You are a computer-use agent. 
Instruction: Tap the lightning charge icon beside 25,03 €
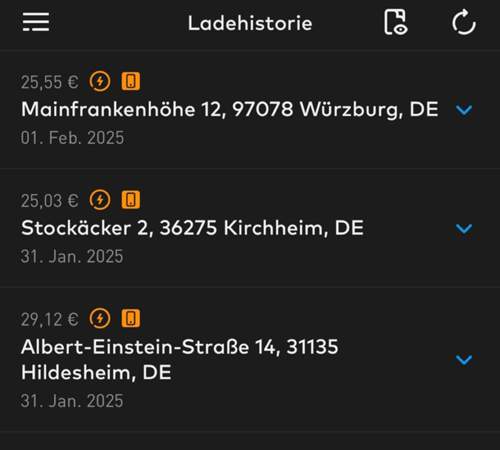[100, 200]
